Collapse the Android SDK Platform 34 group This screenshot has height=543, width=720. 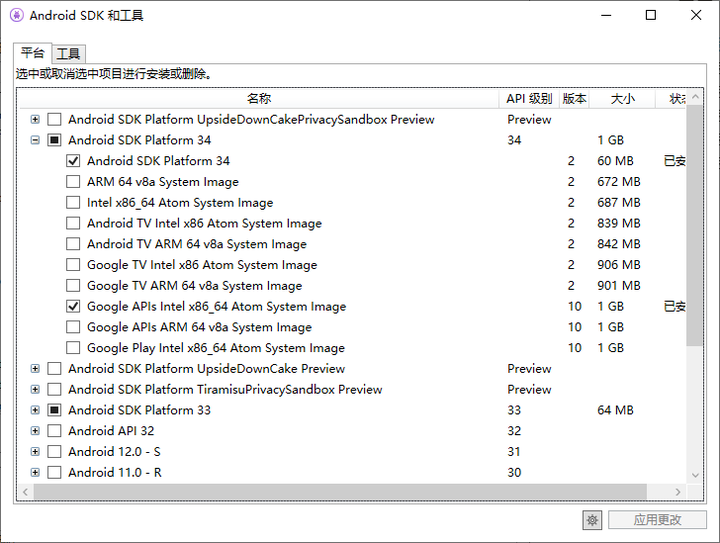pos(35,140)
